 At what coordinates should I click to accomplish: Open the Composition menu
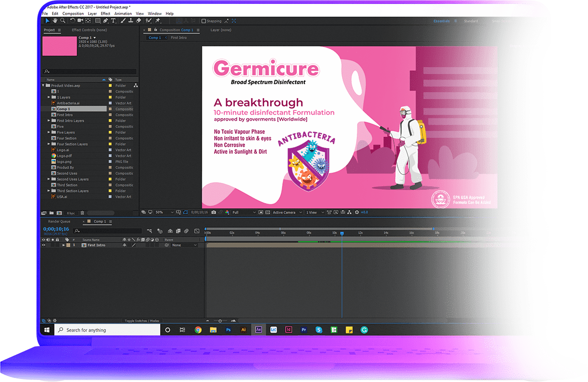click(x=73, y=14)
